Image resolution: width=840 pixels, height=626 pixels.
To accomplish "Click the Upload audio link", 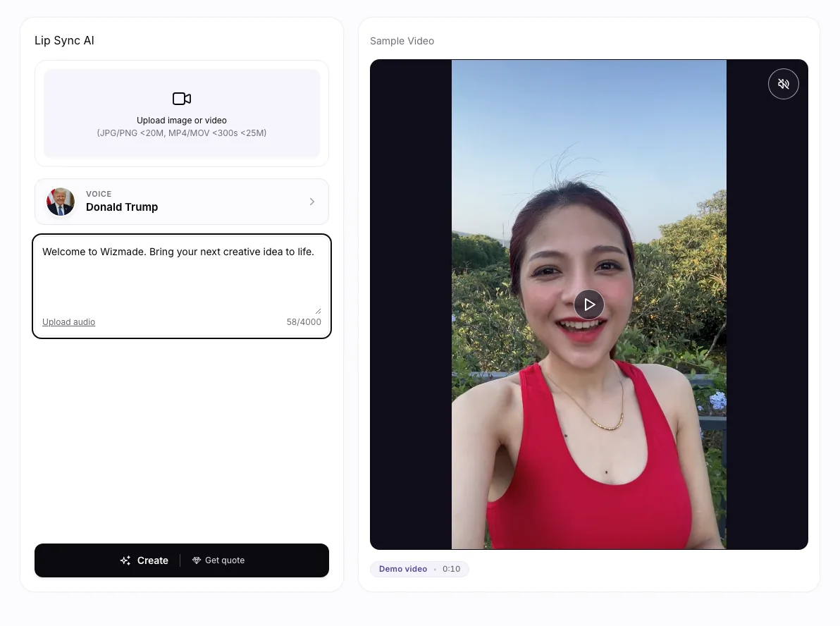I will coord(68,321).
